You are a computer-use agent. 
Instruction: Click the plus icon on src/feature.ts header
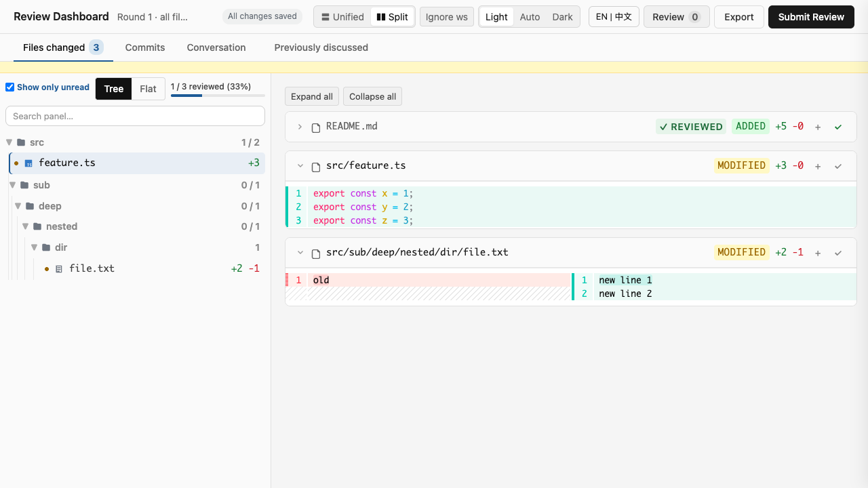click(818, 166)
